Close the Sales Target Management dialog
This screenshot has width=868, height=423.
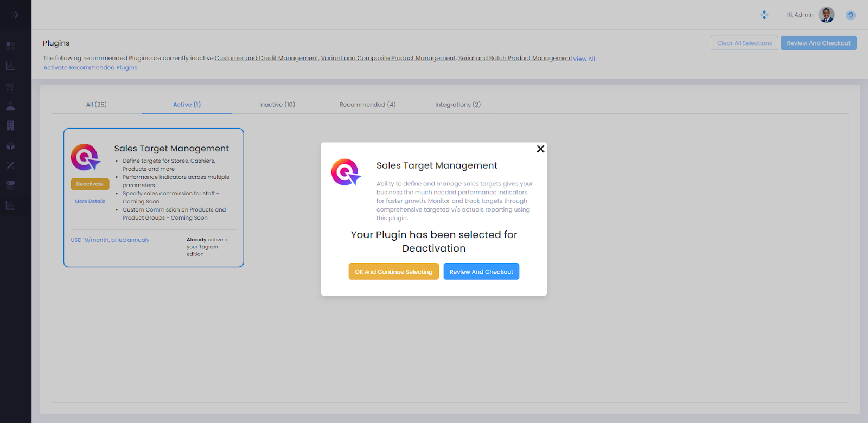click(x=540, y=149)
